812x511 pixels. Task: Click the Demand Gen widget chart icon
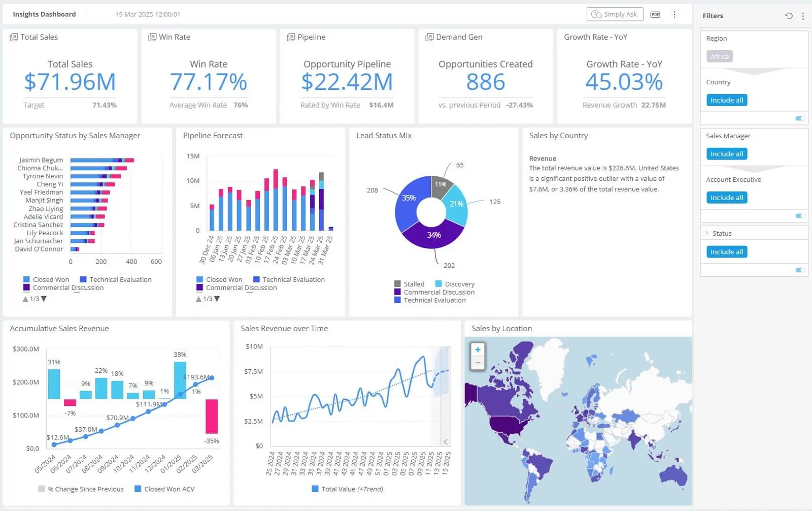point(429,37)
